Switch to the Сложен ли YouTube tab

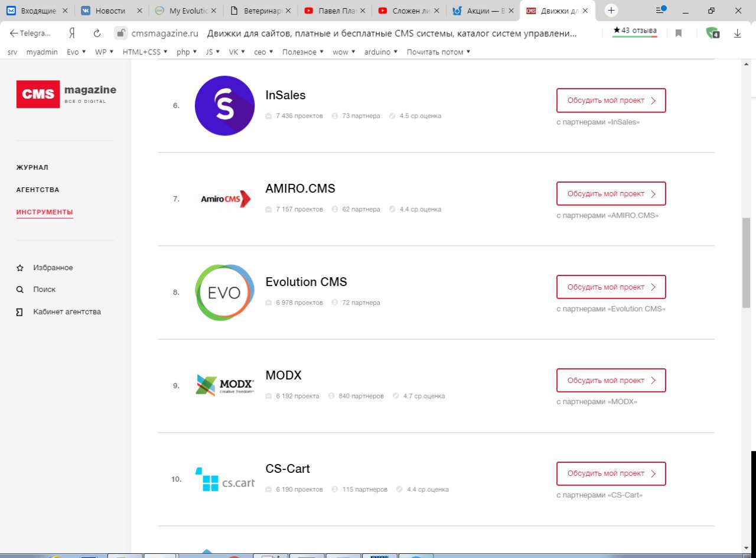(x=408, y=11)
